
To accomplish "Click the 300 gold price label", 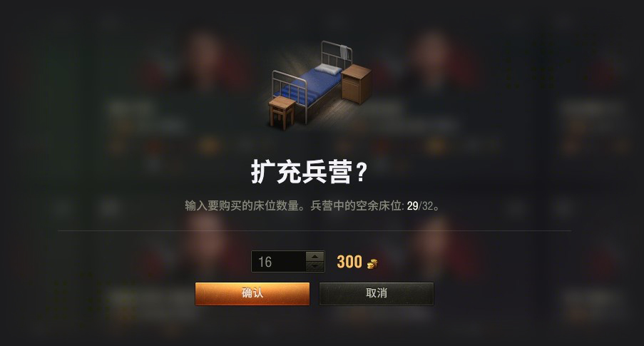I will pyautogui.click(x=349, y=262).
